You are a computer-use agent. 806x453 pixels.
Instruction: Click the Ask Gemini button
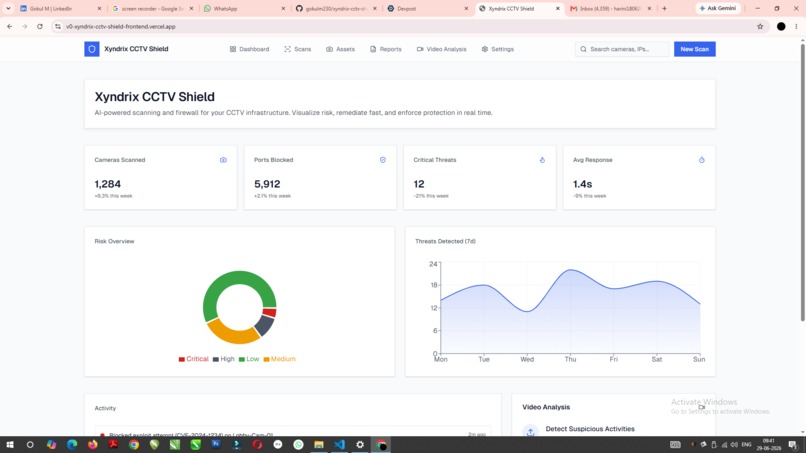(718, 8)
